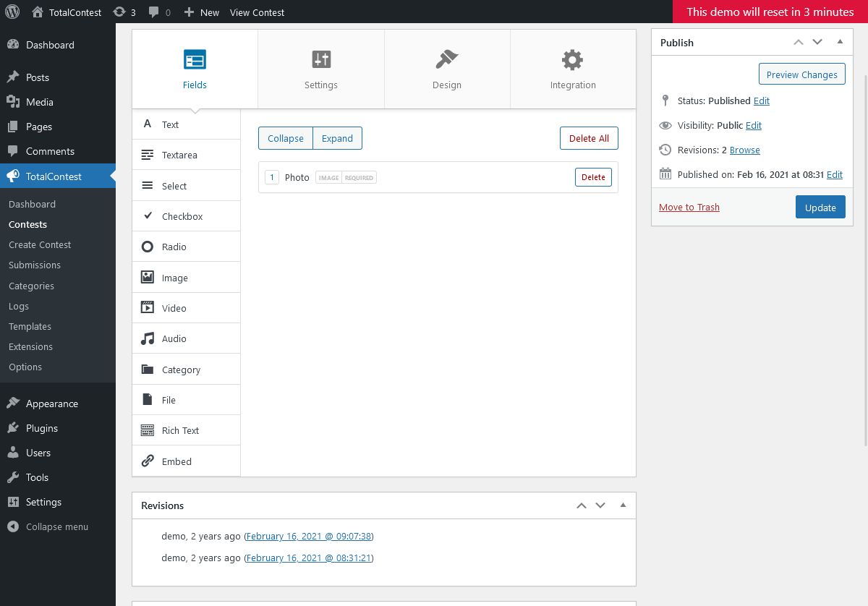Image resolution: width=868 pixels, height=606 pixels.
Task: Switch to the contest Settings tab
Action: pos(321,69)
